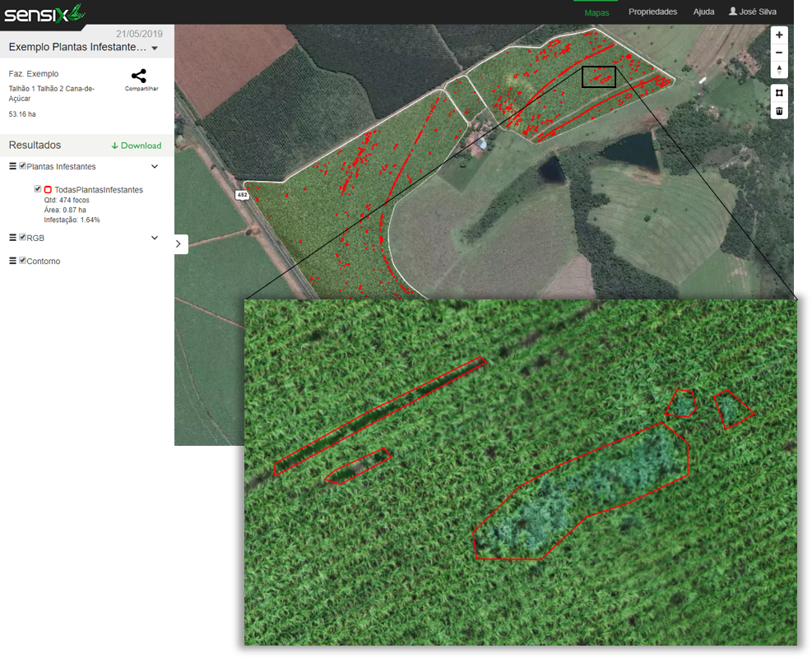Open the Ajuda menu
This screenshot has height=658, width=812.
click(704, 12)
